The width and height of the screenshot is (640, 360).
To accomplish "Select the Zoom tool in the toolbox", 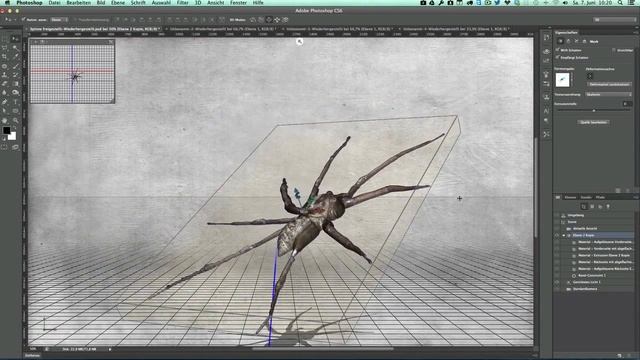I will [x=15, y=120].
